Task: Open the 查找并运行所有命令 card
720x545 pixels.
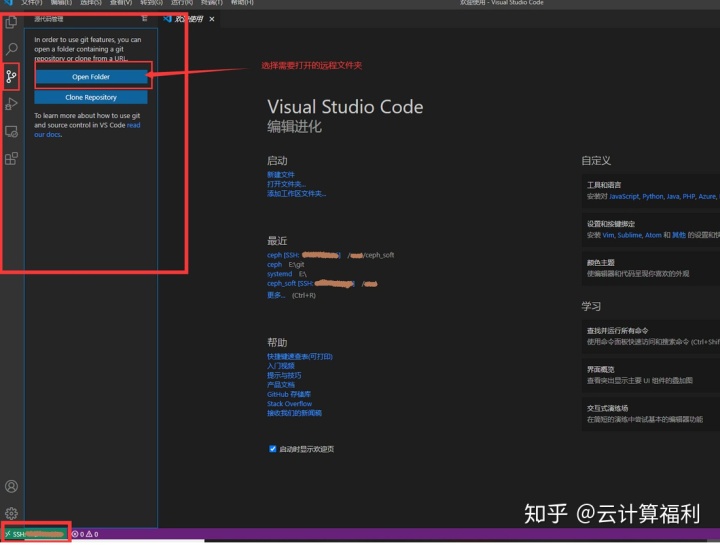Action: [x=651, y=336]
